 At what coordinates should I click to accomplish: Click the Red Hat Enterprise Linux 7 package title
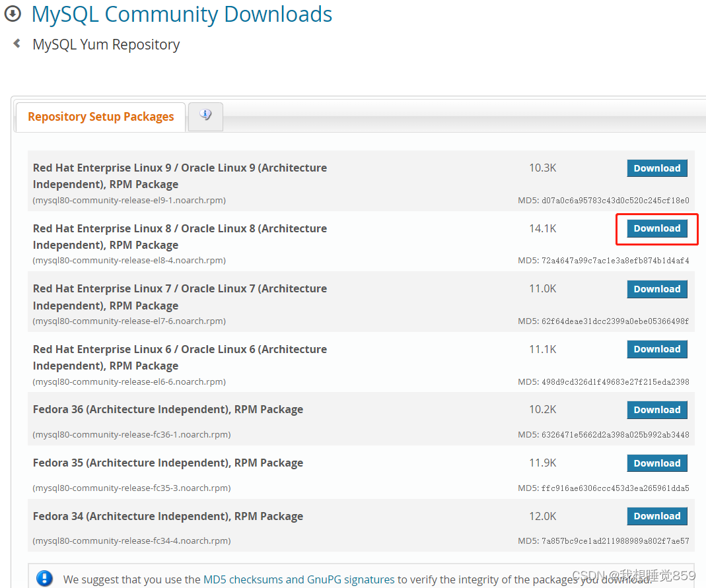(180, 297)
